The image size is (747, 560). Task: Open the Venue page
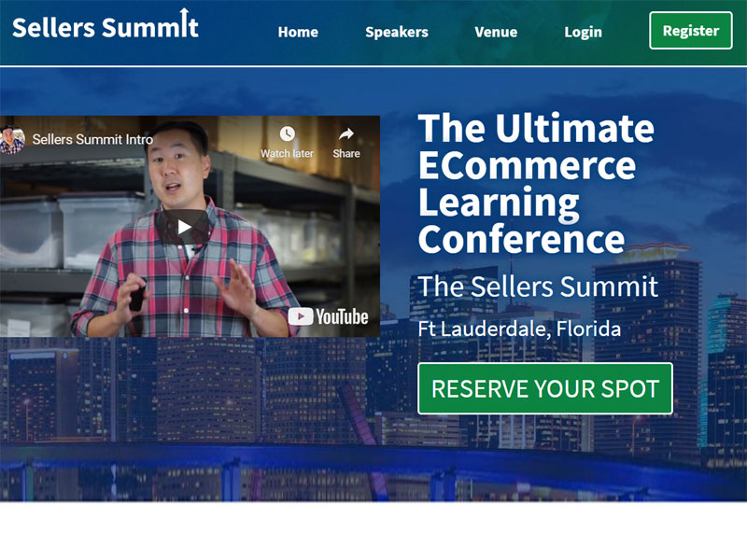coord(496,32)
